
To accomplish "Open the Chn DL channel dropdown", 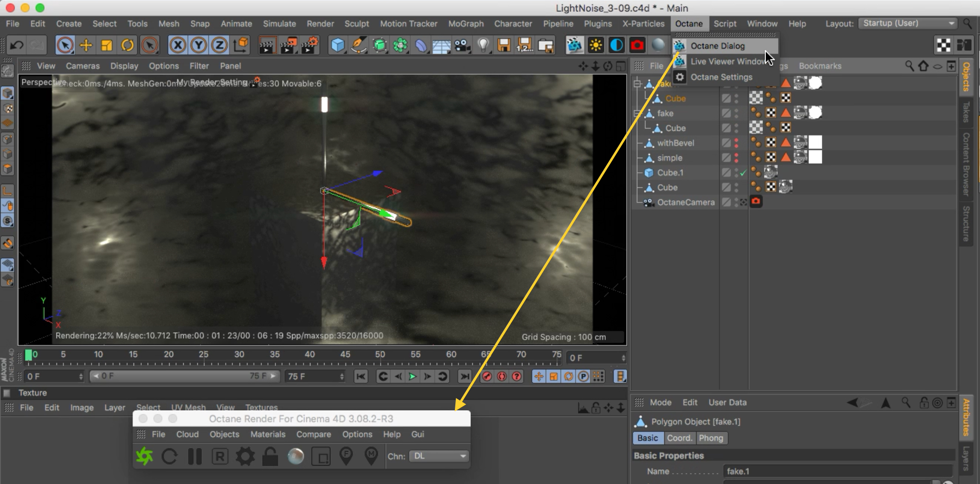I will click(438, 456).
